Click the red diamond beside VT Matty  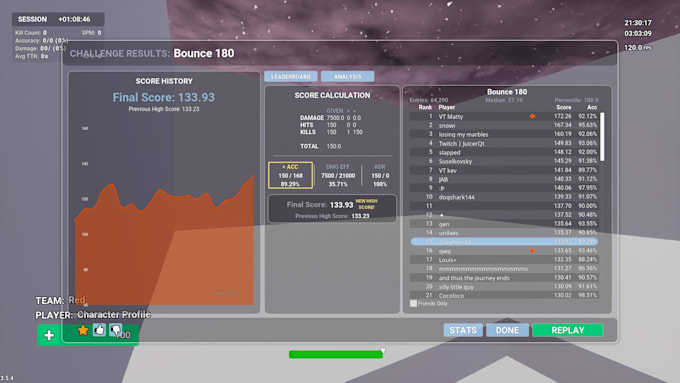(x=532, y=116)
